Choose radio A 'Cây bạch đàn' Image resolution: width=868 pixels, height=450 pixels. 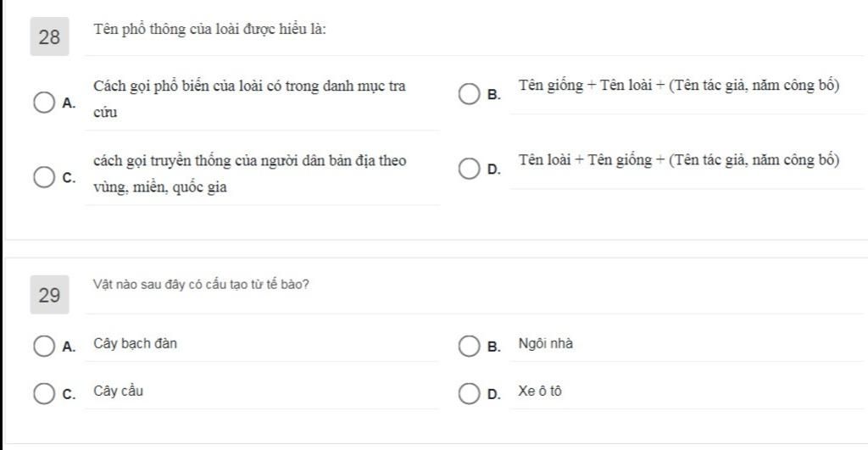44,346
